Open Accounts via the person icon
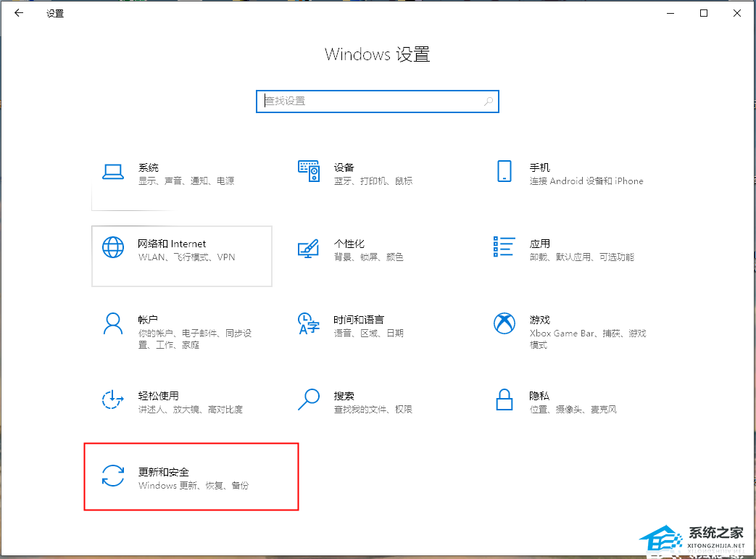756x559 pixels. click(x=113, y=323)
